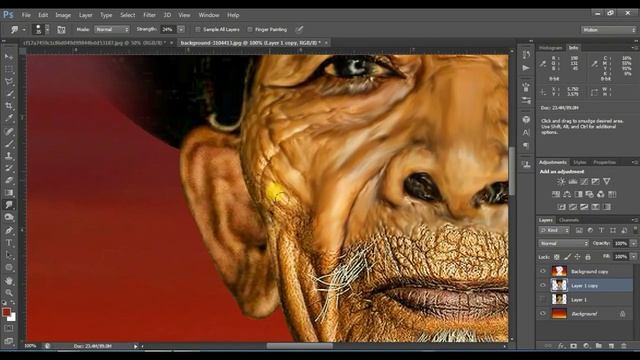Click the horizontal canvas scrollbar
The image size is (640, 360).
click(x=300, y=346)
